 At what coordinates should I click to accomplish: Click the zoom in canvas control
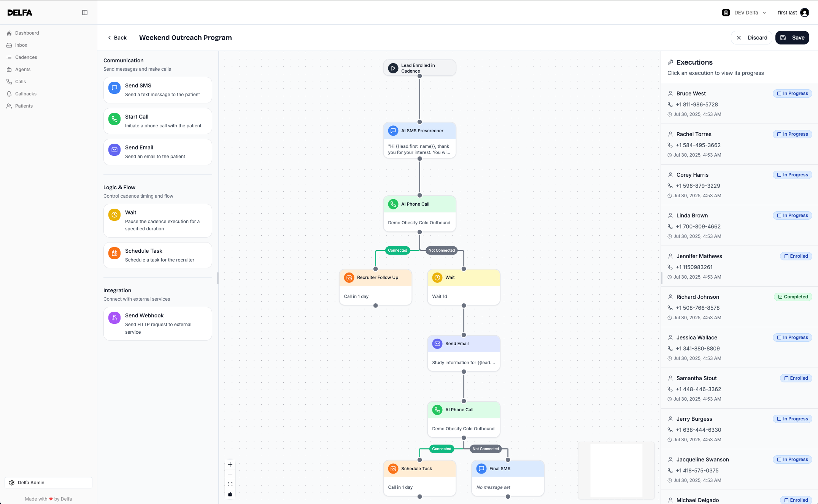click(230, 464)
